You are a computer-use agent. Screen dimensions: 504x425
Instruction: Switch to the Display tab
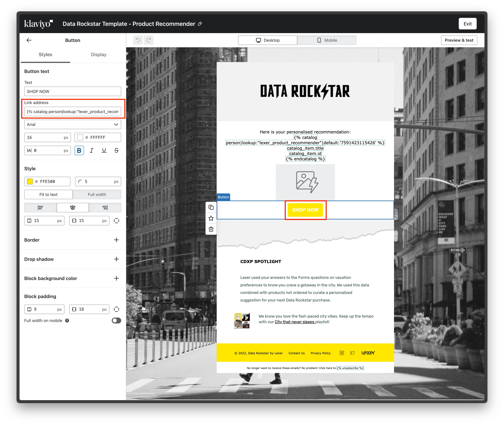(99, 54)
